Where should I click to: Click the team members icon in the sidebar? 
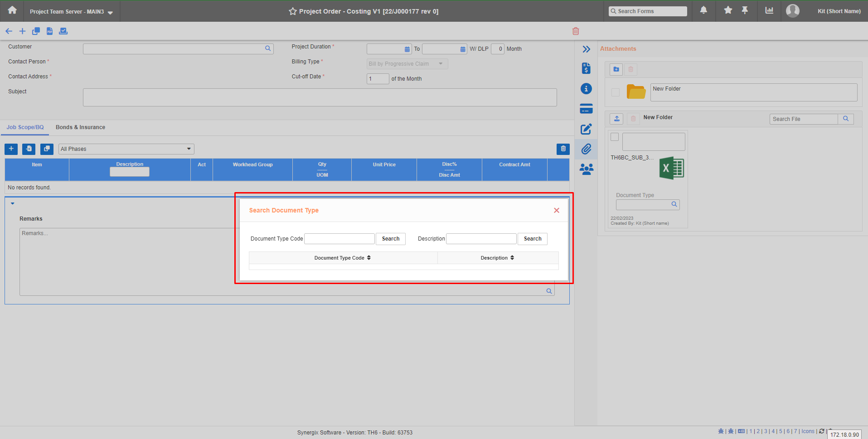(586, 169)
